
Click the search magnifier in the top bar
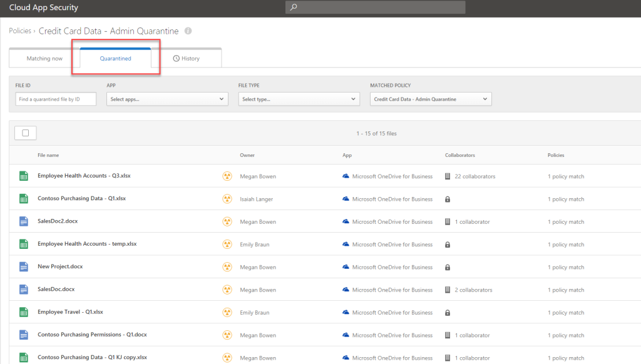(x=293, y=7)
